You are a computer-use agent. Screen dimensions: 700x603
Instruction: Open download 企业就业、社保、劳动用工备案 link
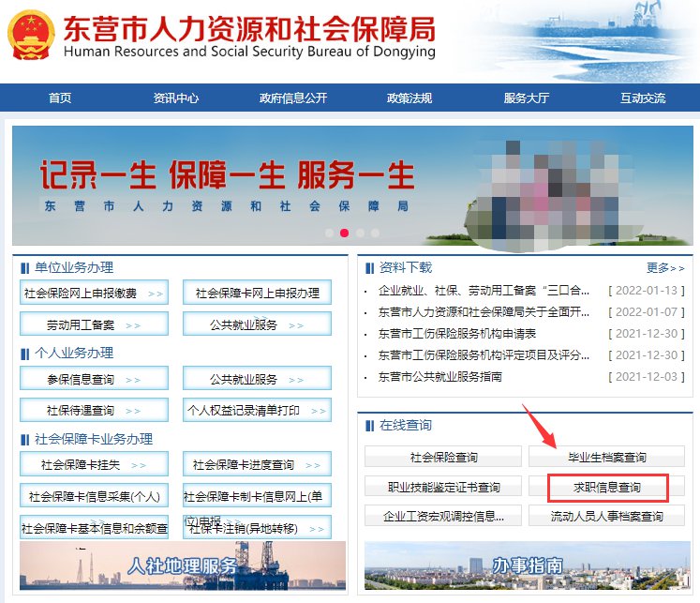pyautogui.click(x=484, y=291)
